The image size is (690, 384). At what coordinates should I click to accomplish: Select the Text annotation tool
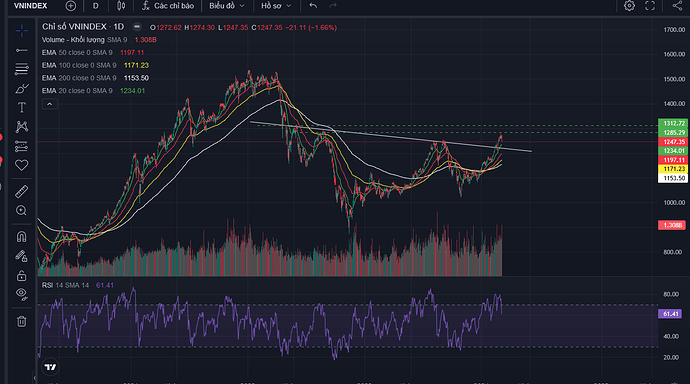(22, 108)
